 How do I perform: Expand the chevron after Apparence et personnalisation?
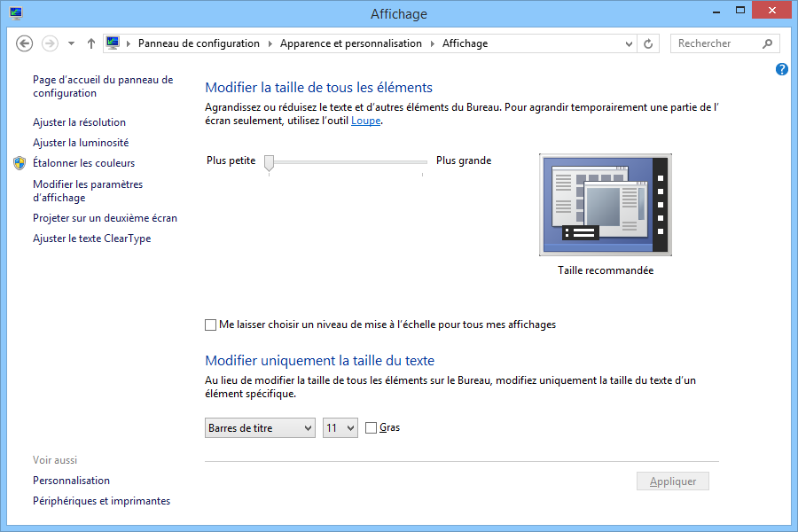(x=433, y=43)
